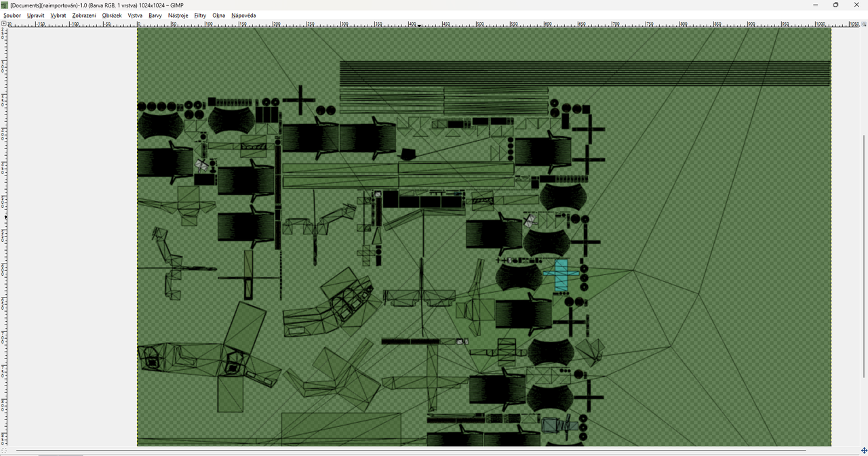
Task: Open the Zobrazení menu
Action: (x=84, y=15)
